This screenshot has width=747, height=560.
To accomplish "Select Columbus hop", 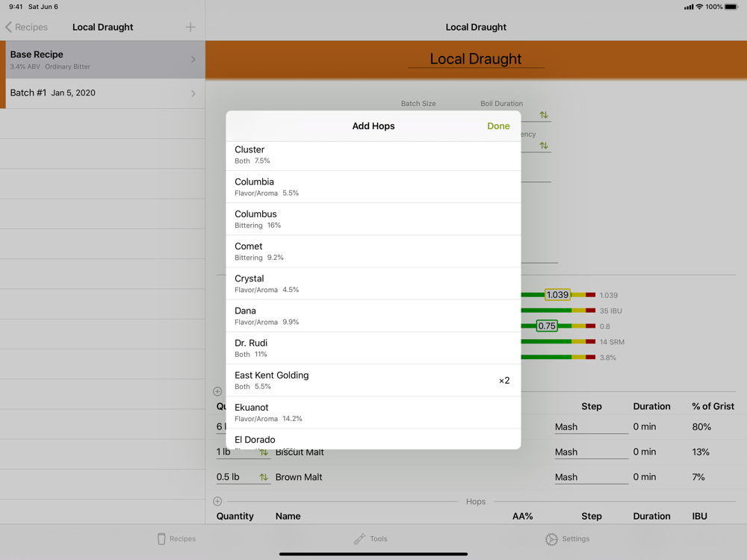I will [373, 219].
